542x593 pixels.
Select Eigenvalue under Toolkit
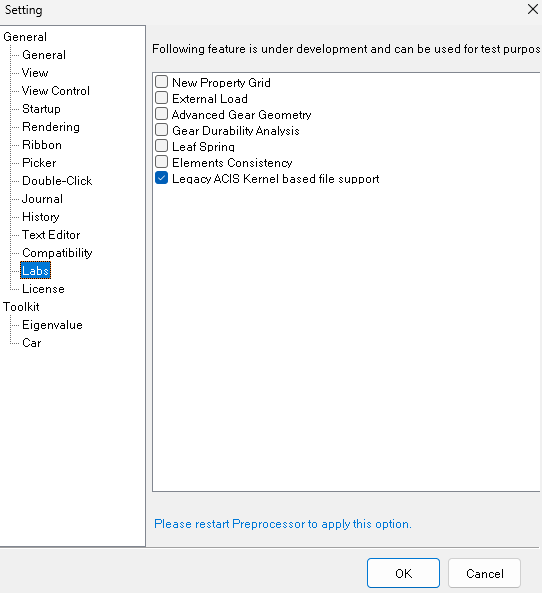(x=52, y=325)
